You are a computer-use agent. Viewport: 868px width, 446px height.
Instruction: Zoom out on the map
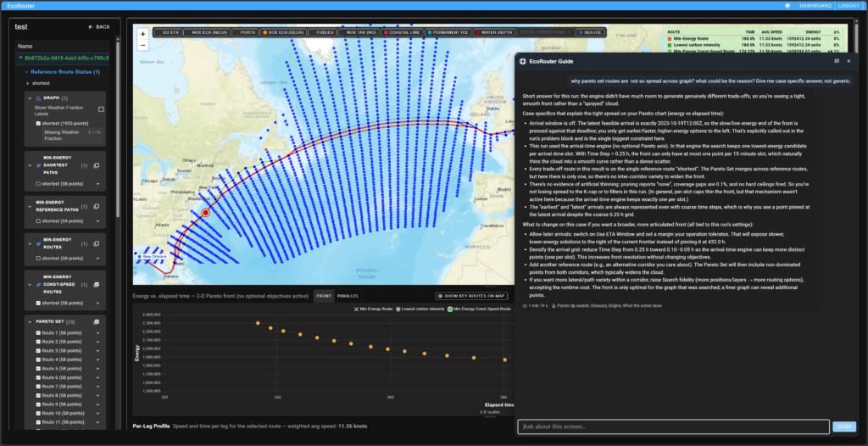coord(142,46)
